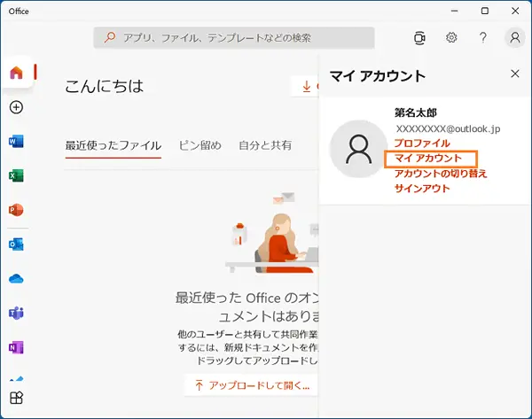
Task: Click the こんにちは greeting heading
Action: [104, 86]
